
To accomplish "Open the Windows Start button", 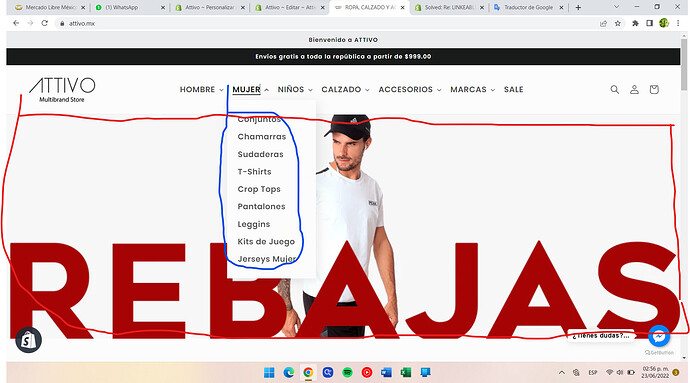I will click(269, 372).
